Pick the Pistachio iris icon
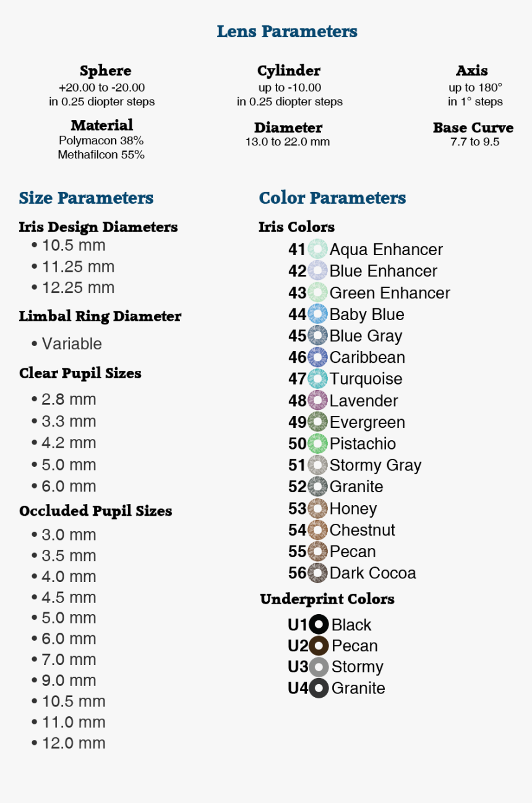 pyautogui.click(x=317, y=443)
